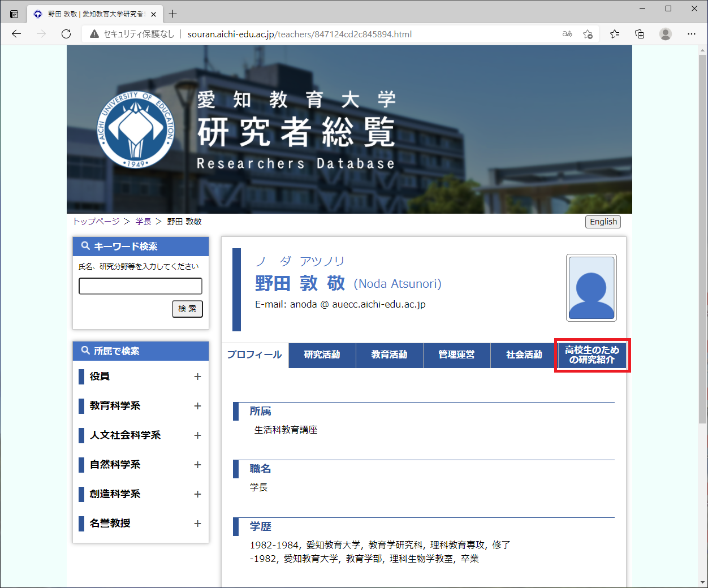
Task: Click the キーワード検索 panel header
Action: pos(141,247)
